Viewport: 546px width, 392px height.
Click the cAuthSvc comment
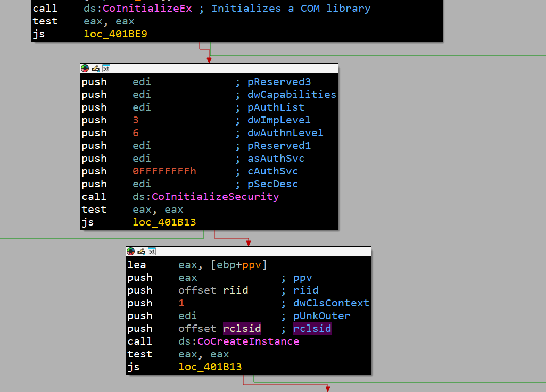(x=272, y=171)
